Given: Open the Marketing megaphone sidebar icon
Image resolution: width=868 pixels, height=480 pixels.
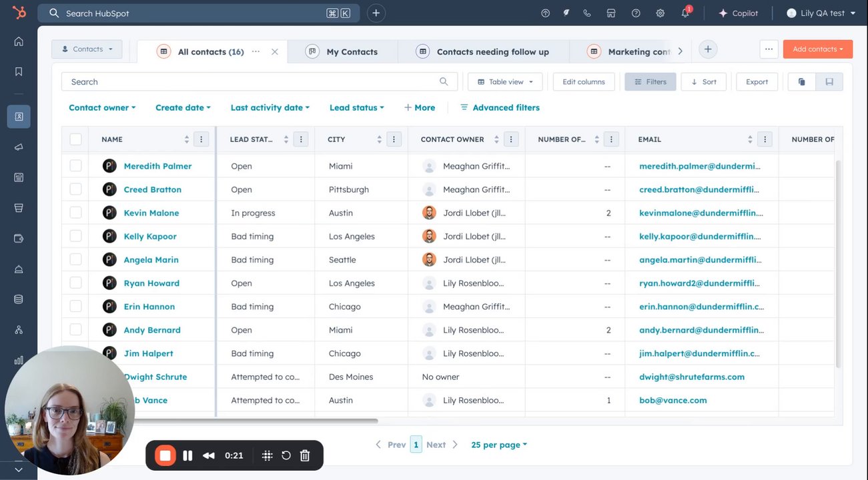Looking at the screenshot, I should (x=19, y=147).
